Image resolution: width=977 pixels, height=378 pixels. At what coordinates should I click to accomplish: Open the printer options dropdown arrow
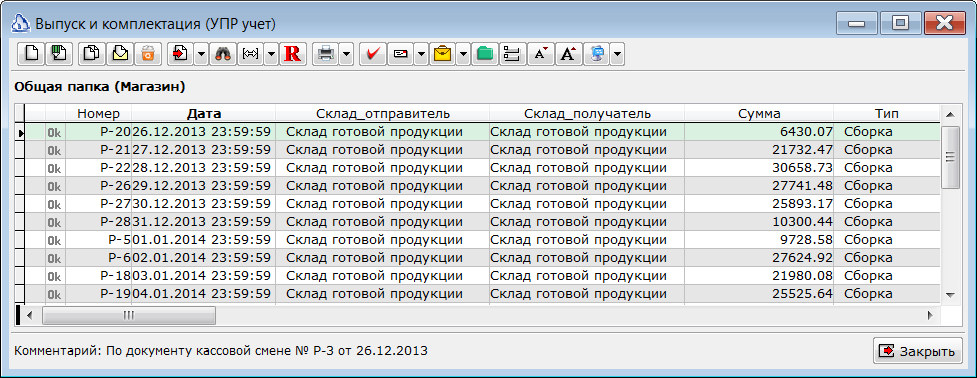pyautogui.click(x=346, y=54)
